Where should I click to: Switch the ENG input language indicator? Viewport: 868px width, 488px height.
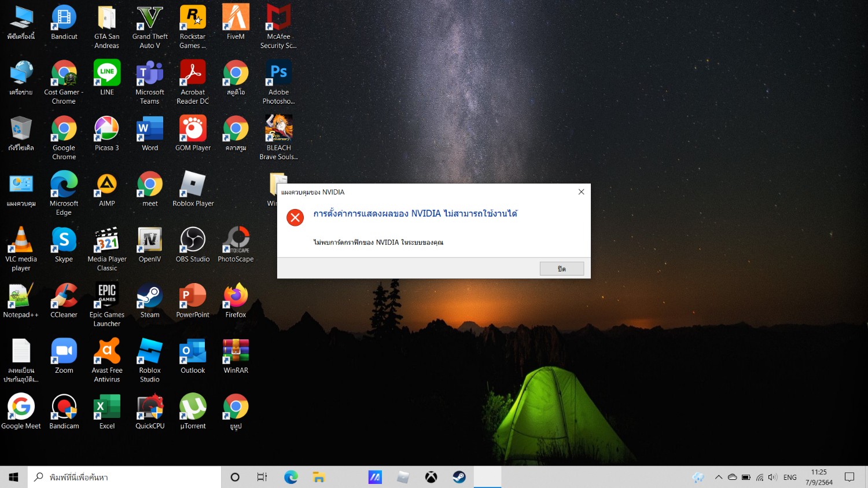pyautogui.click(x=790, y=477)
